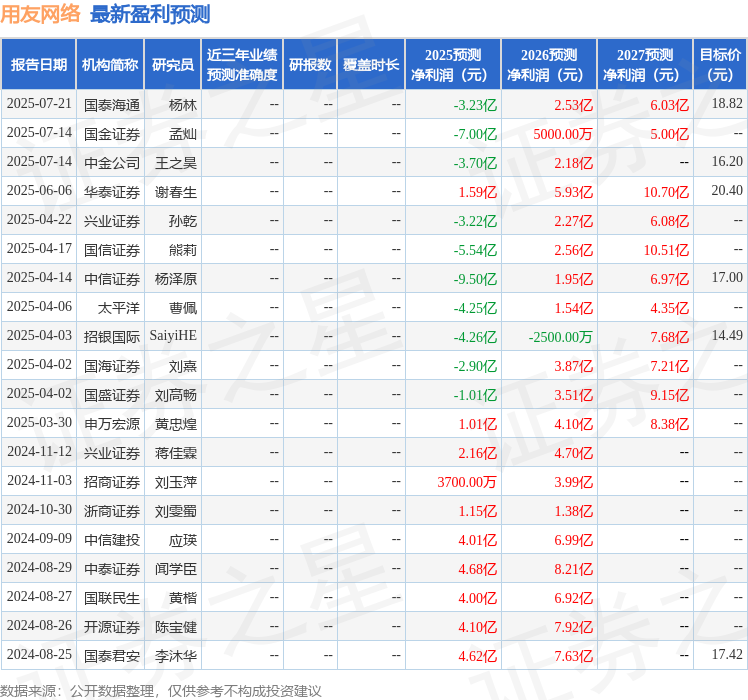Click the 近三年业绩预测准确度 column header
This screenshot has width=748, height=700.
[242, 65]
